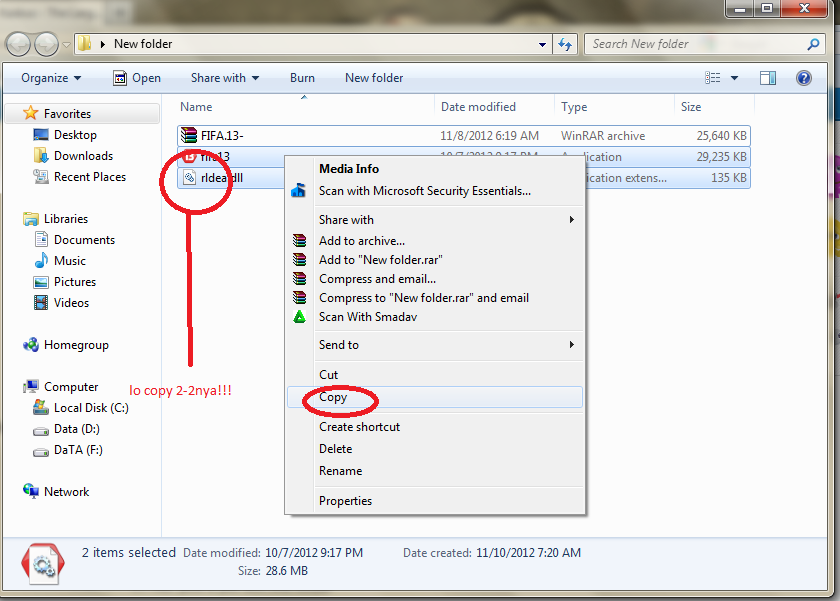The width and height of the screenshot is (840, 601).
Task: Click the New folder breadcrumb in address bar
Action: 143,44
